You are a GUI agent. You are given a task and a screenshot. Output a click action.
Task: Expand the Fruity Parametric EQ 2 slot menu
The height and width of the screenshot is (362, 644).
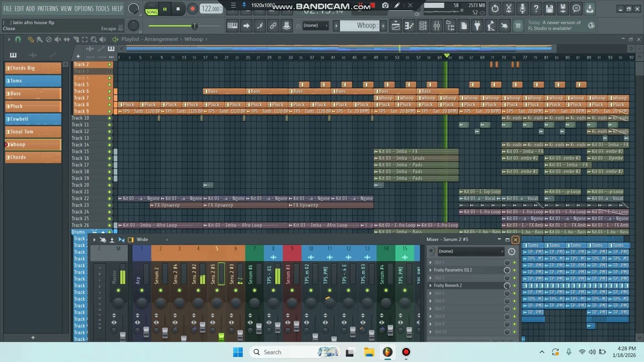click(430, 270)
